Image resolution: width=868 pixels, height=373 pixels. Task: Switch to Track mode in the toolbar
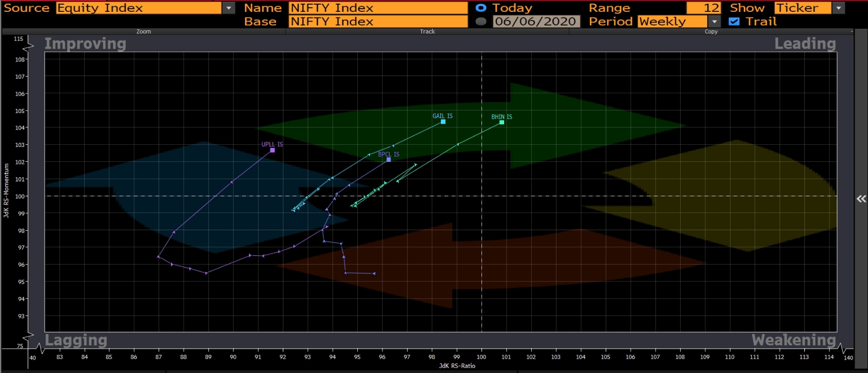[x=427, y=31]
